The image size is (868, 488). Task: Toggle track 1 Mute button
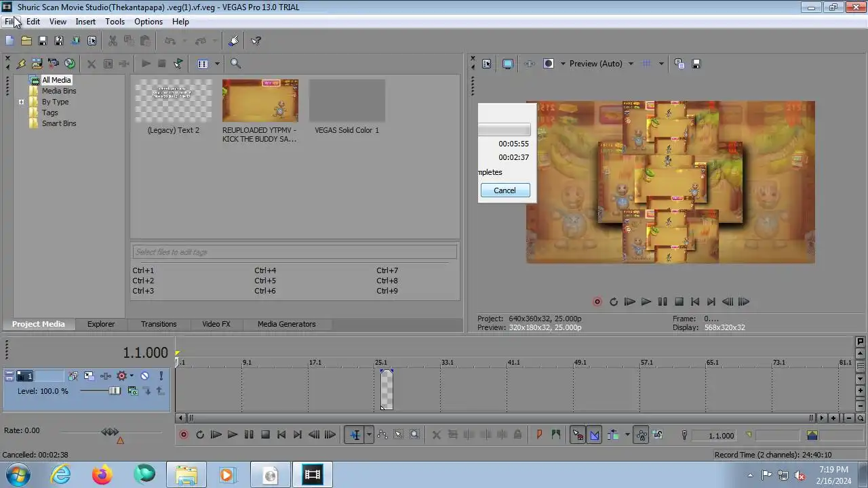(144, 375)
